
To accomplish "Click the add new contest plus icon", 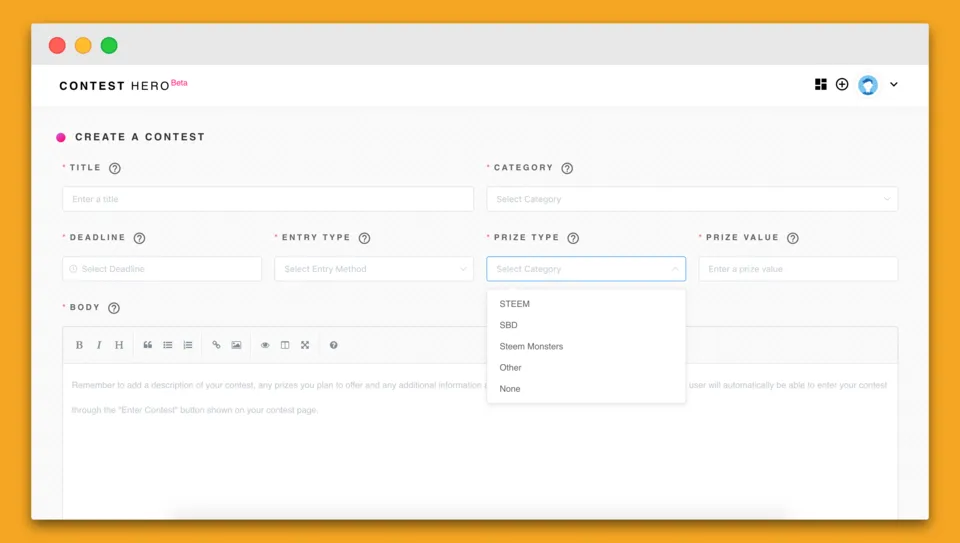I will tap(842, 84).
